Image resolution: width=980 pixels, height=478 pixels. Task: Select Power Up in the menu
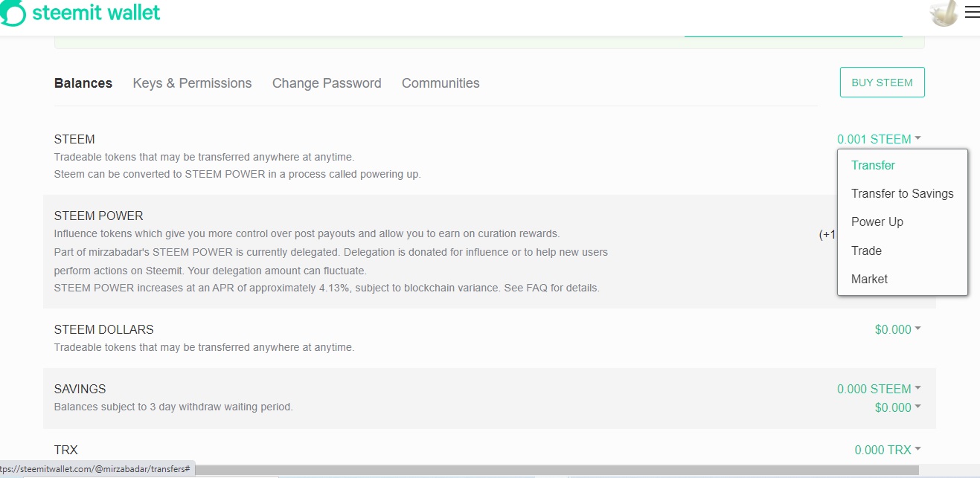[x=877, y=222]
